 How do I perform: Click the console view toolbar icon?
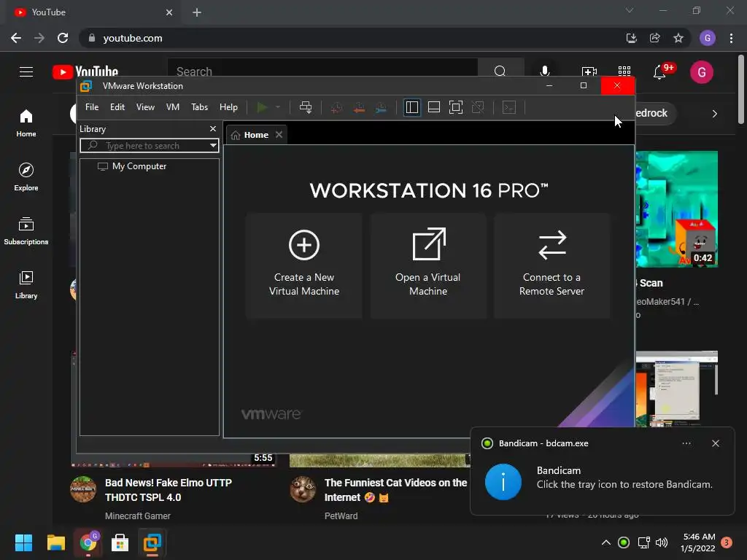[509, 107]
